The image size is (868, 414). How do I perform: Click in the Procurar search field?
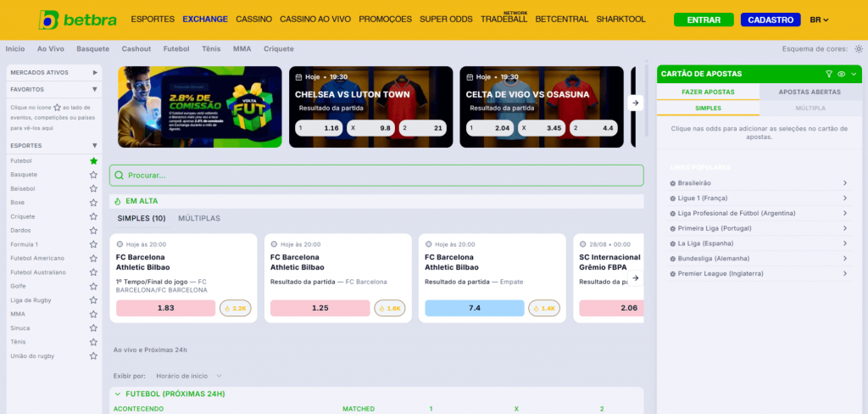[376, 175]
